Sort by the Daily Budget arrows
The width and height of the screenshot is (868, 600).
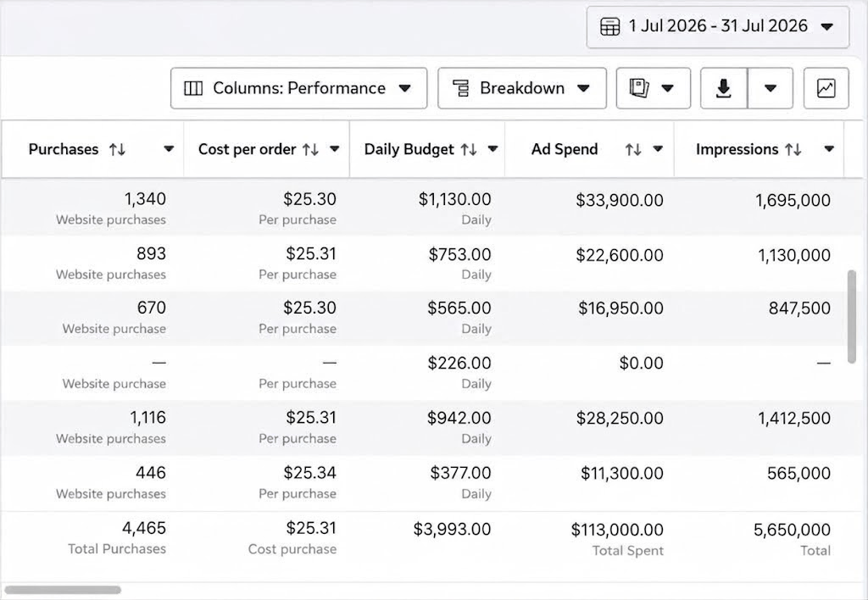pos(469,149)
